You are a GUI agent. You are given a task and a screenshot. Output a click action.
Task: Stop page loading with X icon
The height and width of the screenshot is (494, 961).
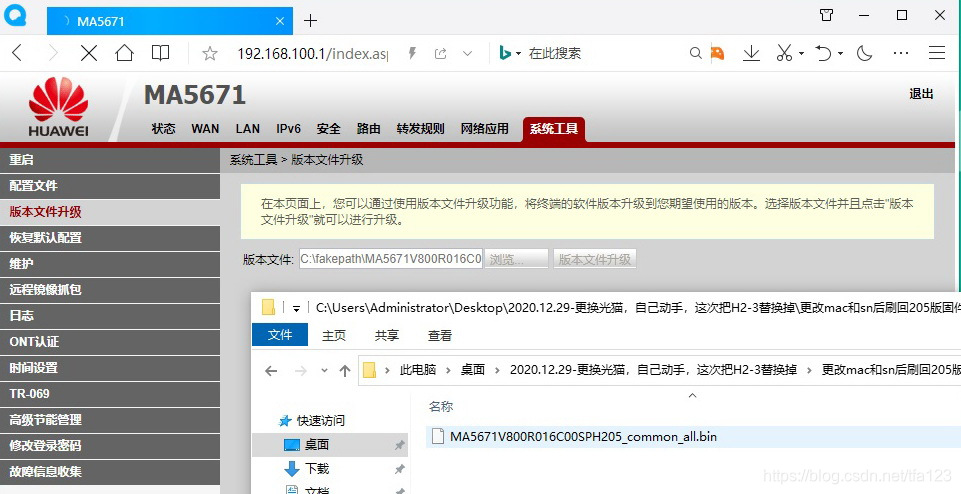(x=89, y=53)
